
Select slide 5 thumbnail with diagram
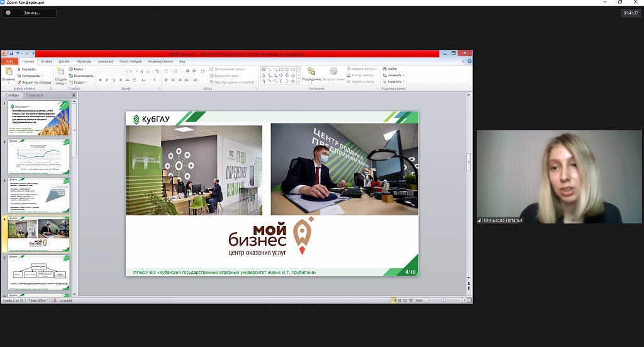(x=39, y=273)
